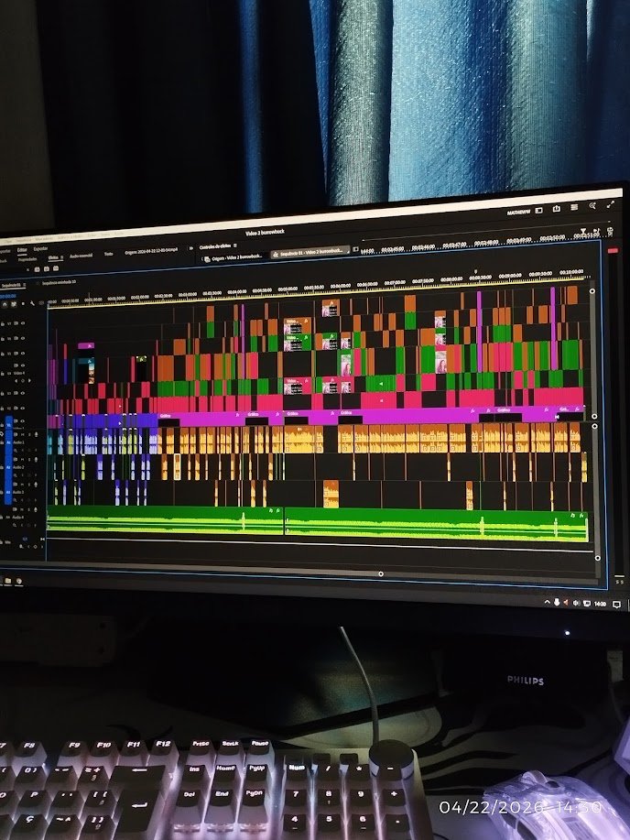This screenshot has width=630, height=840.
Task: Enable voice-over record mic on Audio 2
Action: [36, 460]
